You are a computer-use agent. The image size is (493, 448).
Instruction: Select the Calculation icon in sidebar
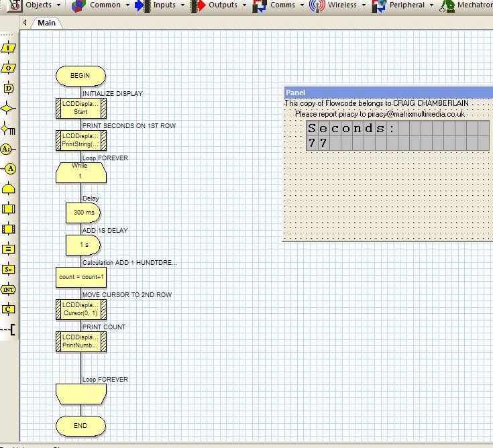click(8, 249)
